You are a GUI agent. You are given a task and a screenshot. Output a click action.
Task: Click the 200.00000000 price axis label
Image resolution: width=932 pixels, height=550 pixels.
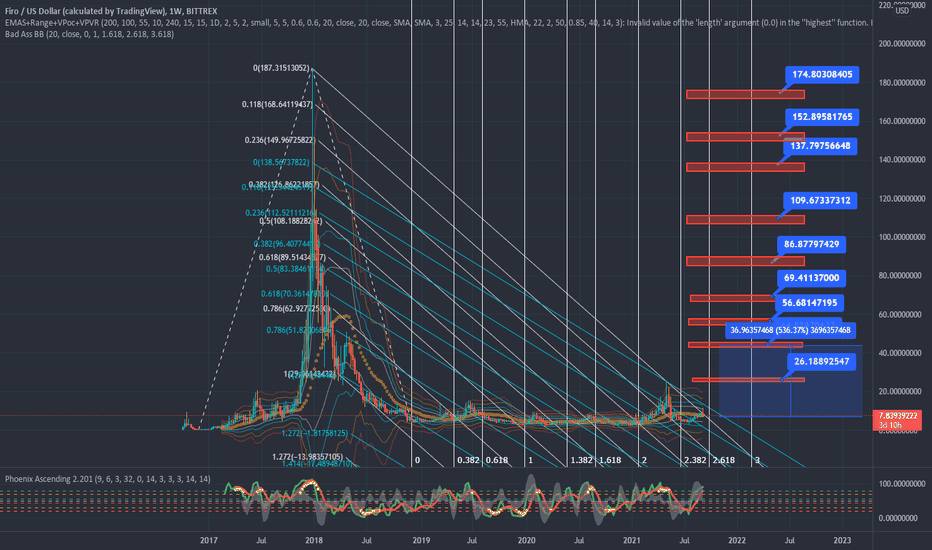click(902, 44)
